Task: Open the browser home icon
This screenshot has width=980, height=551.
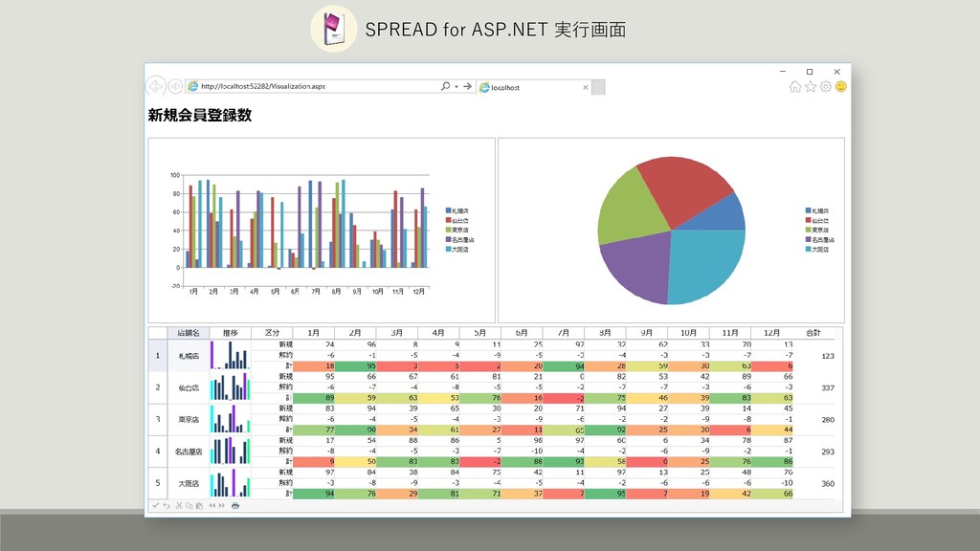Action: click(x=795, y=87)
